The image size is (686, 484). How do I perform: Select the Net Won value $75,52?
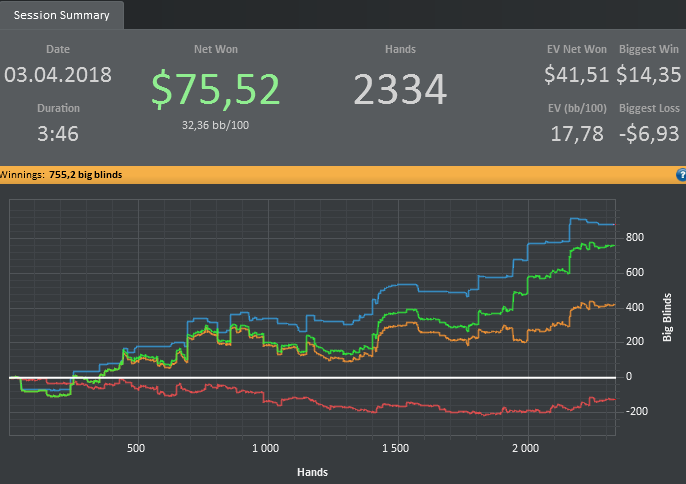(215, 89)
